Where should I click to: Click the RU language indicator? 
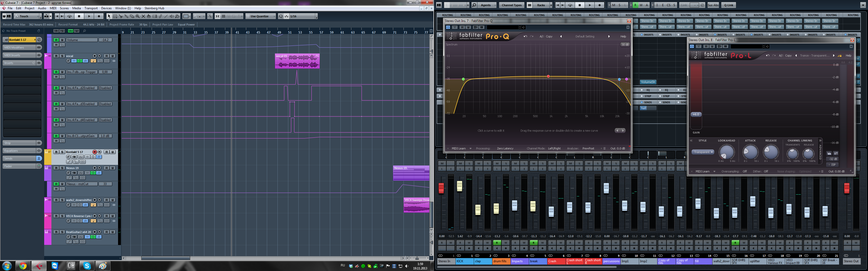[x=343, y=265]
